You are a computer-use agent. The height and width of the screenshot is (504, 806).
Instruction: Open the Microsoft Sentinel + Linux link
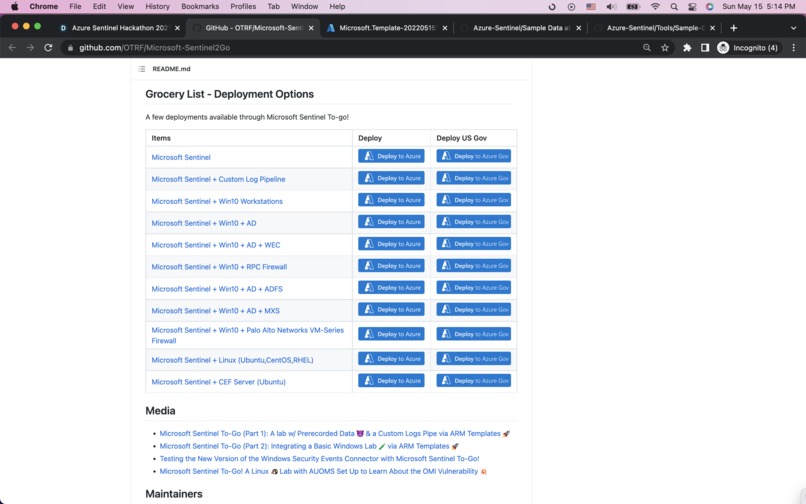[232, 360]
